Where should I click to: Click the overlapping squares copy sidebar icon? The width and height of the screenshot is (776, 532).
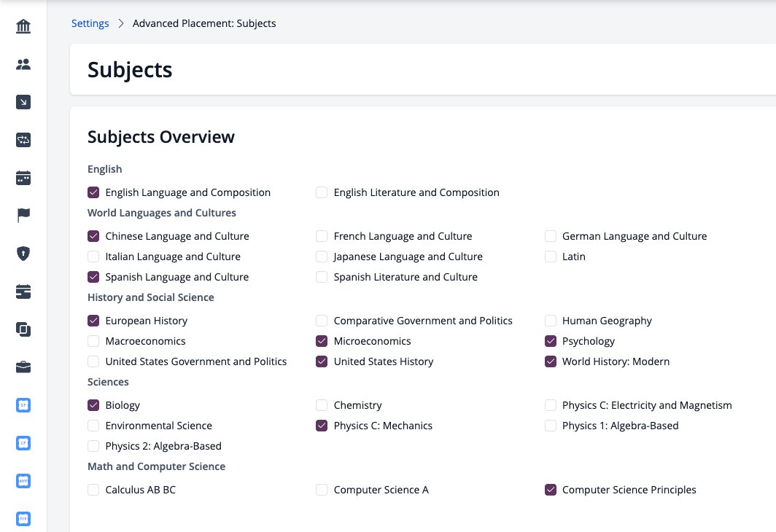click(x=23, y=329)
